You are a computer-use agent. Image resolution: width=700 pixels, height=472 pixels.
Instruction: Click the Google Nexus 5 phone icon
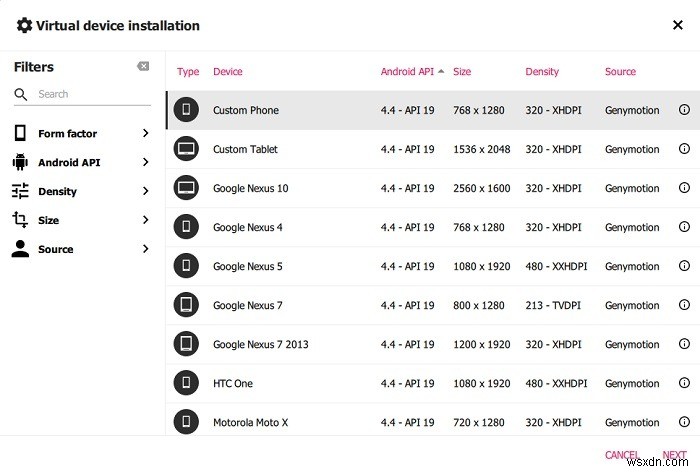click(186, 266)
